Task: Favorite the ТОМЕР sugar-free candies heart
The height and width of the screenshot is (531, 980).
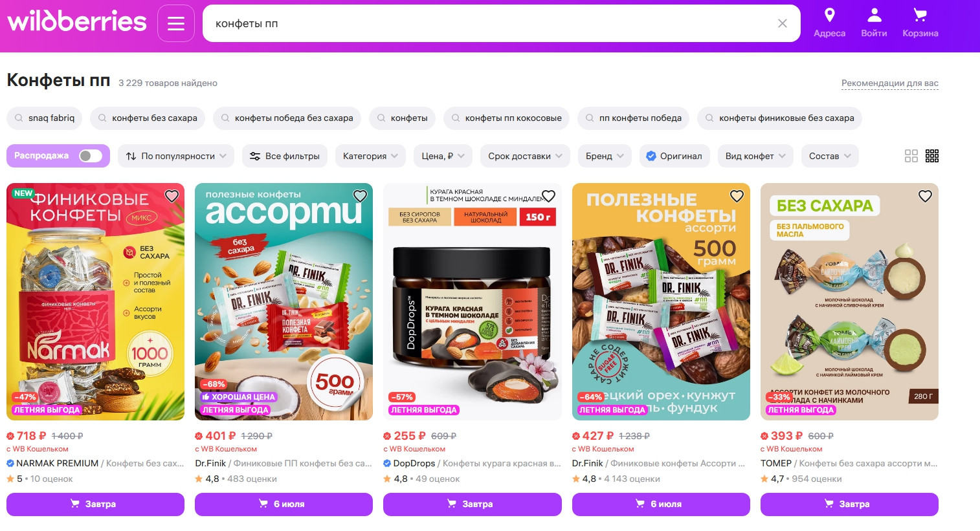Action: click(x=925, y=196)
